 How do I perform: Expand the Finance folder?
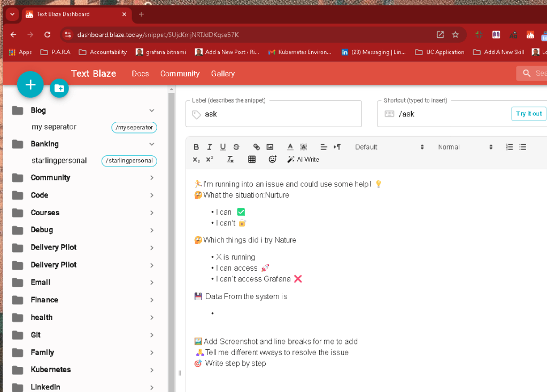pos(152,300)
